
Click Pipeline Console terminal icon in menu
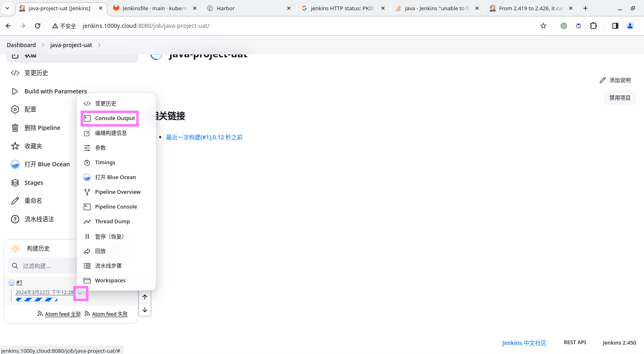point(87,207)
